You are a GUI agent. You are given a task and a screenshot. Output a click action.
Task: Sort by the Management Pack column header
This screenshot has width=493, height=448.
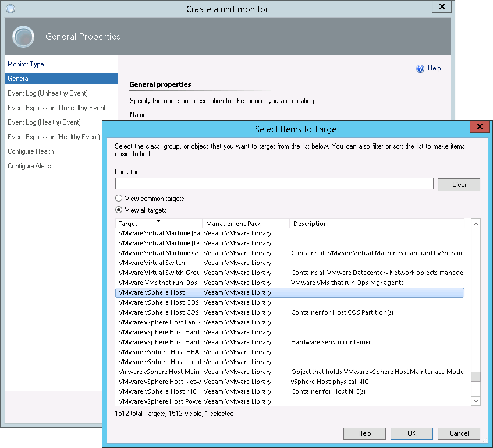pos(246,223)
